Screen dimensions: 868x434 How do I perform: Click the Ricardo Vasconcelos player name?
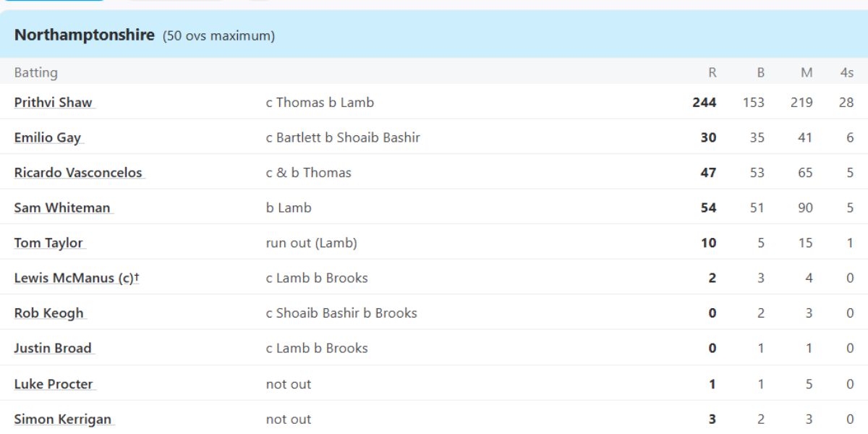click(78, 173)
